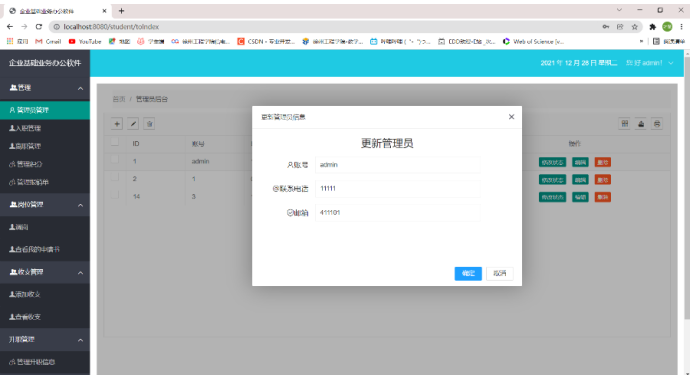Screen dimensions: 690x375
Task: Click the trash delete icon in table toolbar
Action: click(149, 124)
